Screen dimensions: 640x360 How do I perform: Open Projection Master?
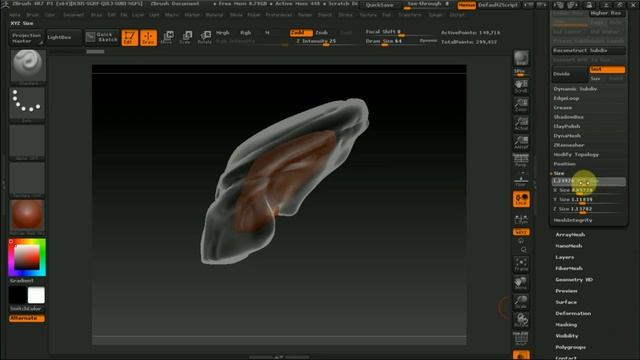tap(27, 38)
